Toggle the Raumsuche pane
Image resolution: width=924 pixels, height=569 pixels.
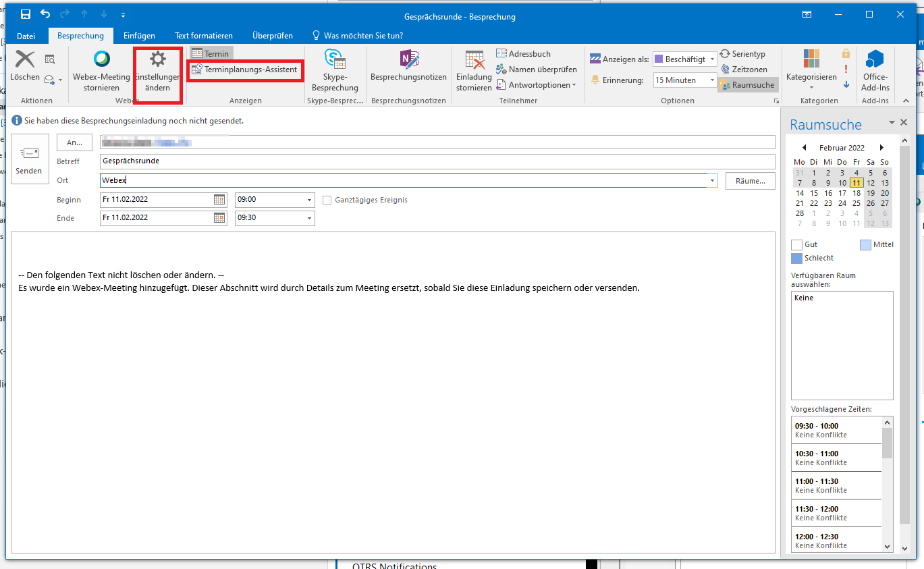click(748, 85)
